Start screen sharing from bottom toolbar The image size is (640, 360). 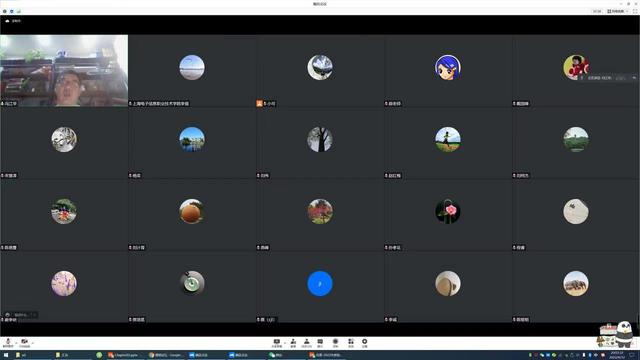276,343
